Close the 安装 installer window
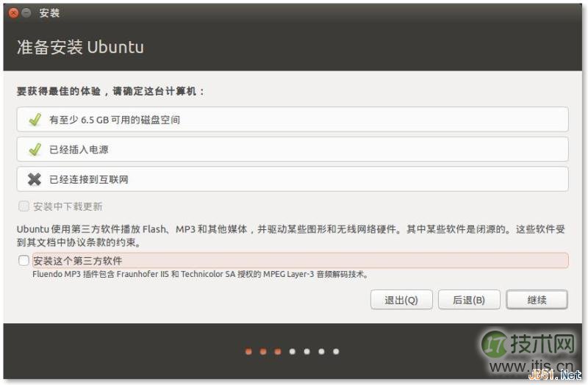The width and height of the screenshot is (588, 385). 13,13
